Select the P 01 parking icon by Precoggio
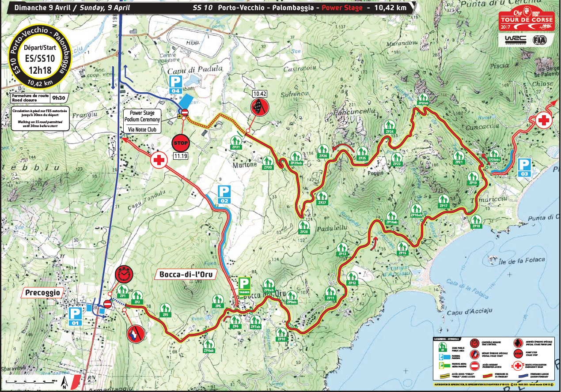The height and width of the screenshot is (392, 561). [75, 316]
